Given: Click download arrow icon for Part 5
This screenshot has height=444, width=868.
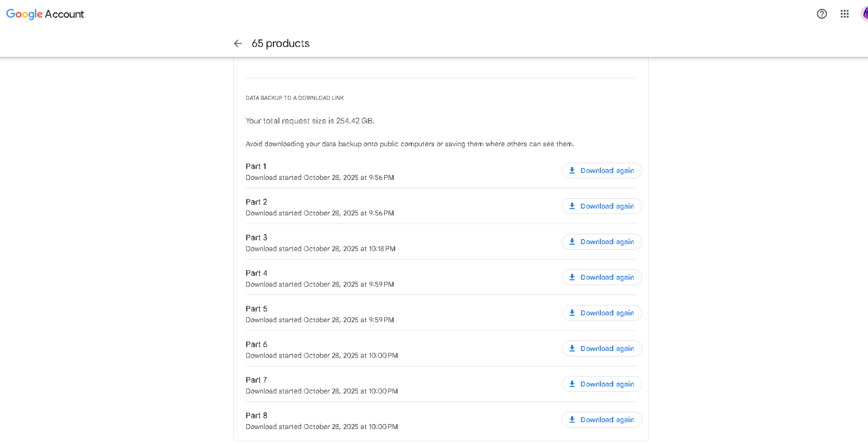Looking at the screenshot, I should point(572,313).
